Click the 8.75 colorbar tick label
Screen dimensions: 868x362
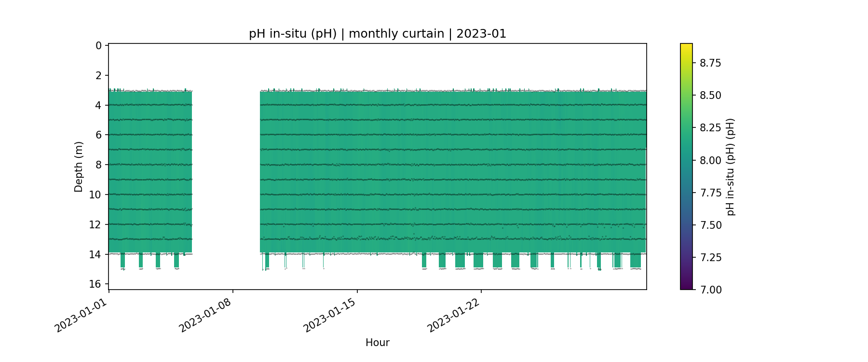coord(710,63)
